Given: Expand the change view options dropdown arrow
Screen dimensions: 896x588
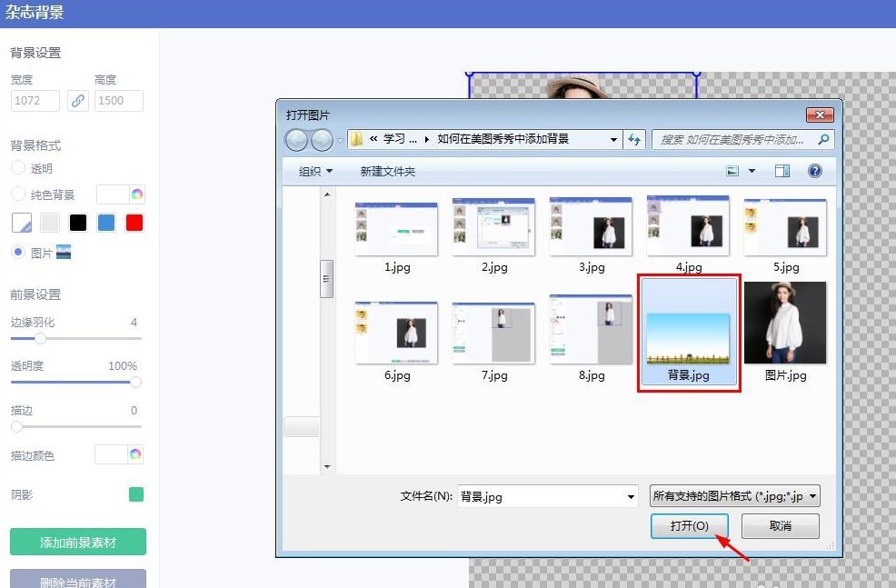Looking at the screenshot, I should (x=752, y=171).
